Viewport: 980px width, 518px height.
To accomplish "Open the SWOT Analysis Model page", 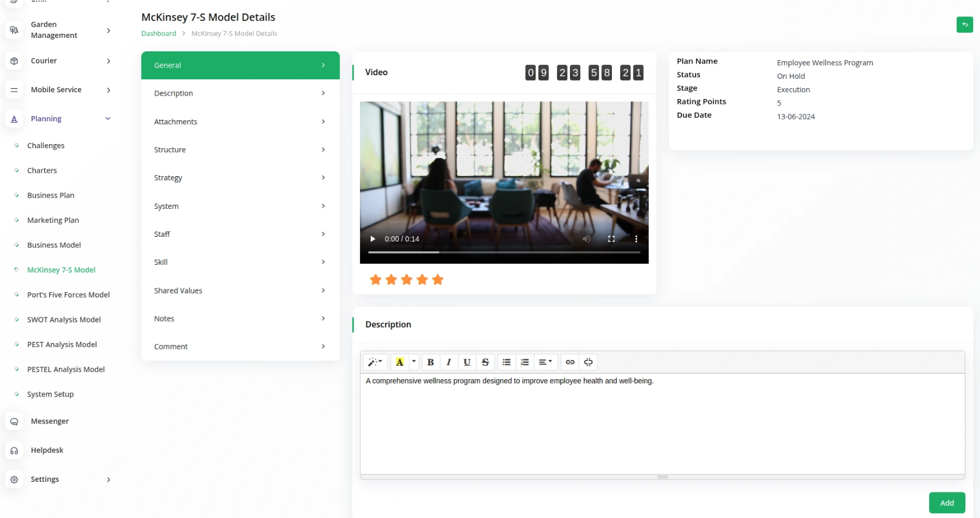I will pyautogui.click(x=64, y=320).
